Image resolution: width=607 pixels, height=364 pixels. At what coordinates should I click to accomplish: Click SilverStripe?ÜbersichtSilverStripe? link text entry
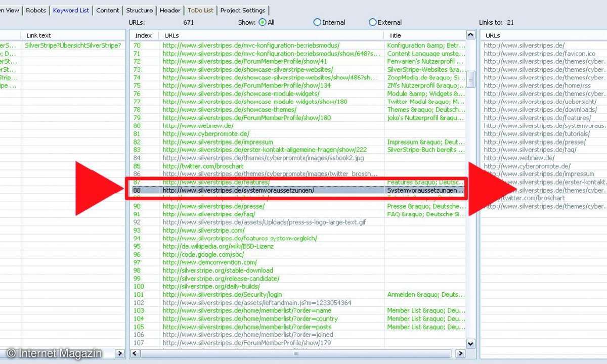tap(73, 45)
